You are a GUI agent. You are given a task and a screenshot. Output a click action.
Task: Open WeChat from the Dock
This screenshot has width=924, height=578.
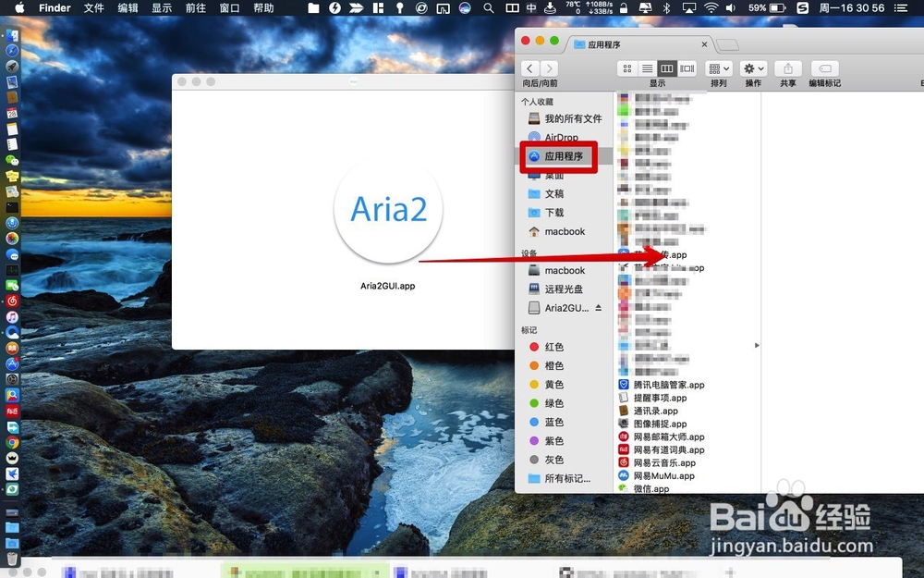(x=12, y=160)
